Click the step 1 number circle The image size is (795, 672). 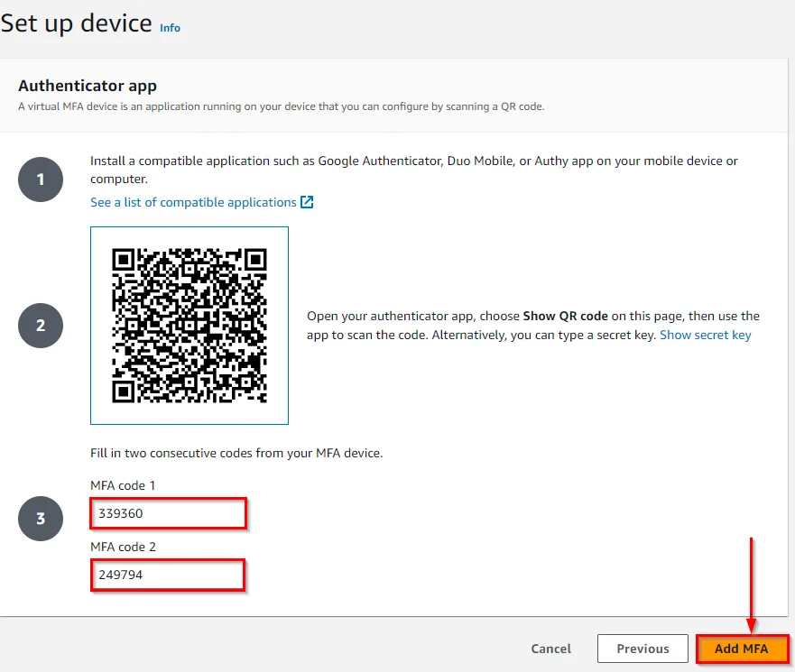tap(41, 180)
